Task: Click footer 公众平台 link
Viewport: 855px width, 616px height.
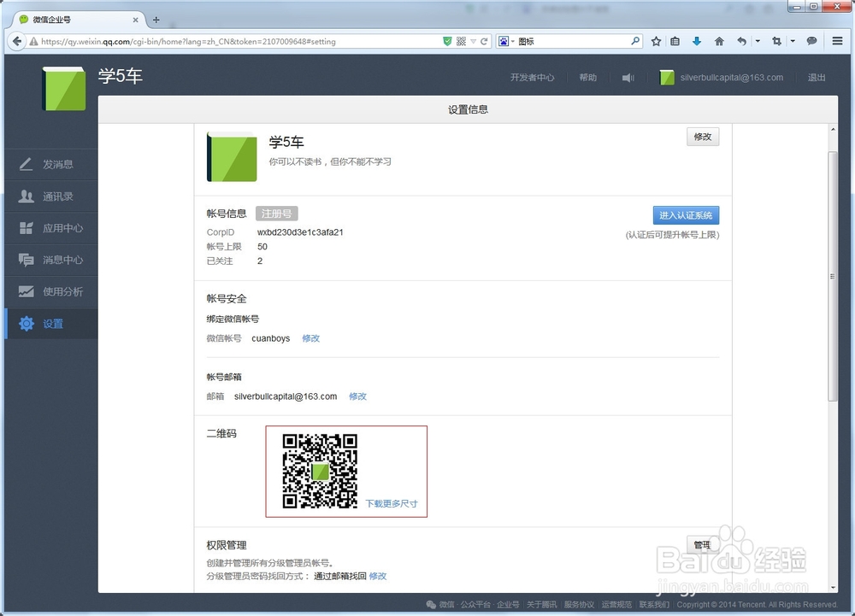Action: [475, 605]
